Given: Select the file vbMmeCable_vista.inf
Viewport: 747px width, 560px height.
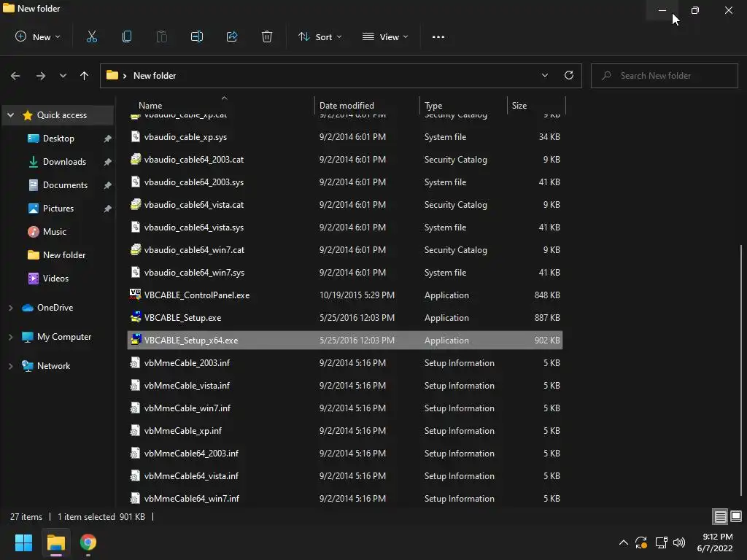Looking at the screenshot, I should coord(345,385).
